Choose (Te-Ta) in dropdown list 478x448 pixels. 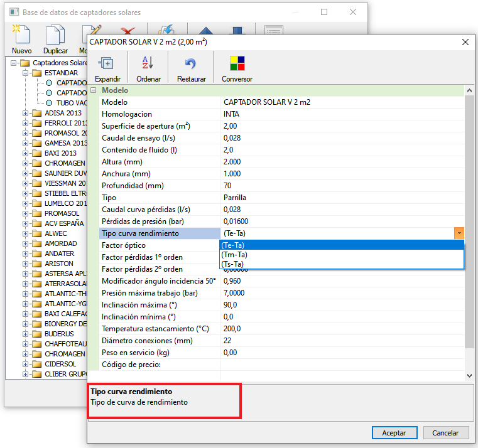[x=342, y=245]
